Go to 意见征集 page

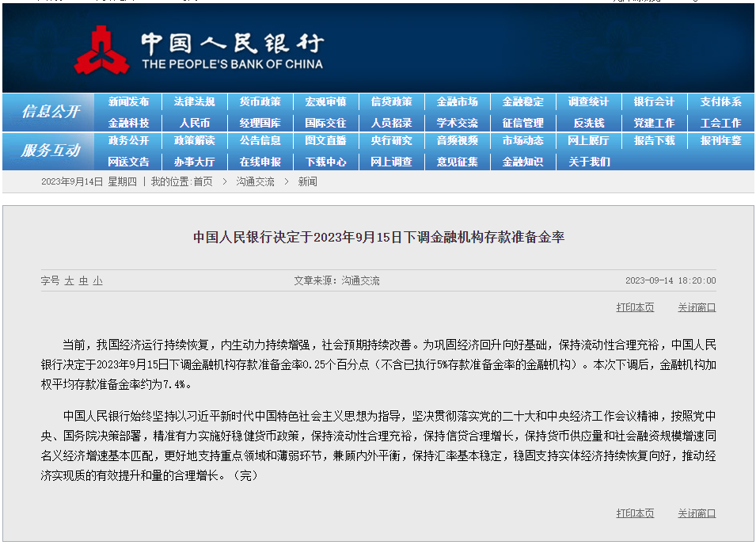(457, 162)
